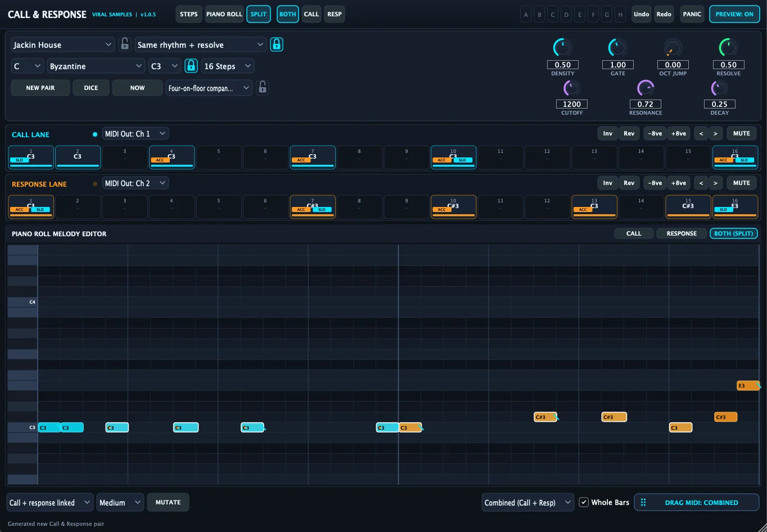Shift Call Lane pattern left with the < arrow
The width and height of the screenshot is (767, 532).
click(x=701, y=134)
